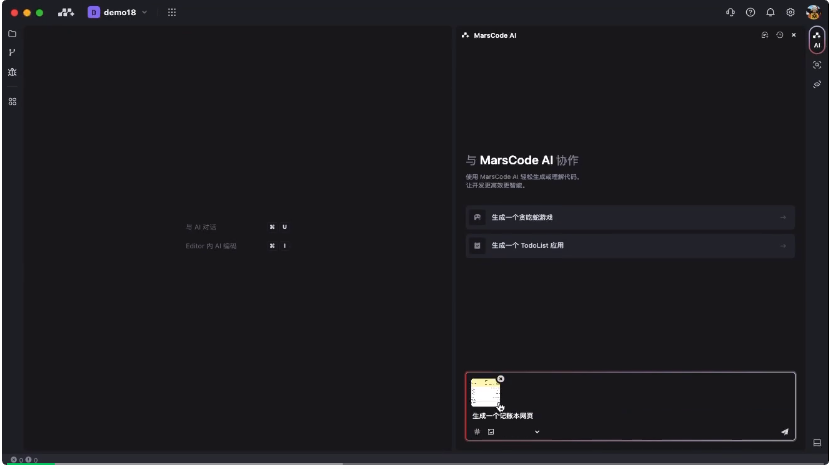Click the image upload icon in chat input
Viewport: 831px width, 469px height.
pos(491,432)
